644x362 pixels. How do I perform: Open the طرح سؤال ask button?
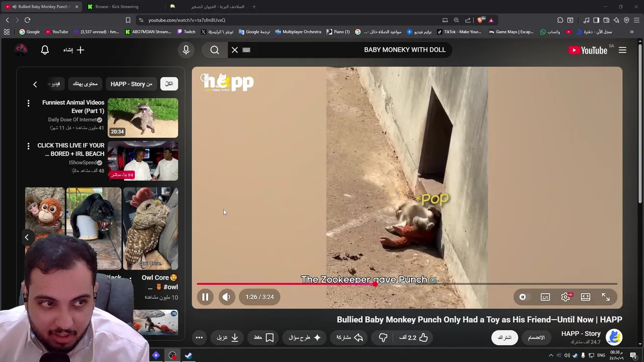pyautogui.click(x=305, y=337)
